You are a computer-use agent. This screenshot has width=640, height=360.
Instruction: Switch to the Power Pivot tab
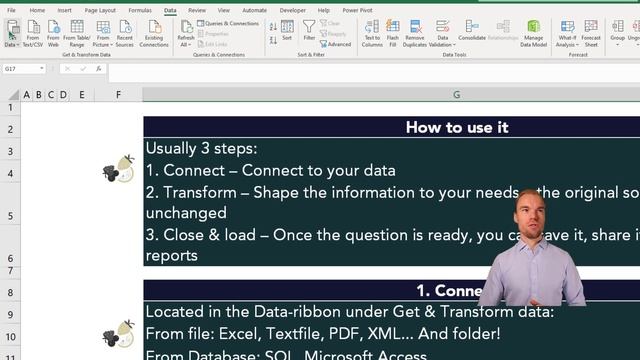pos(357,10)
